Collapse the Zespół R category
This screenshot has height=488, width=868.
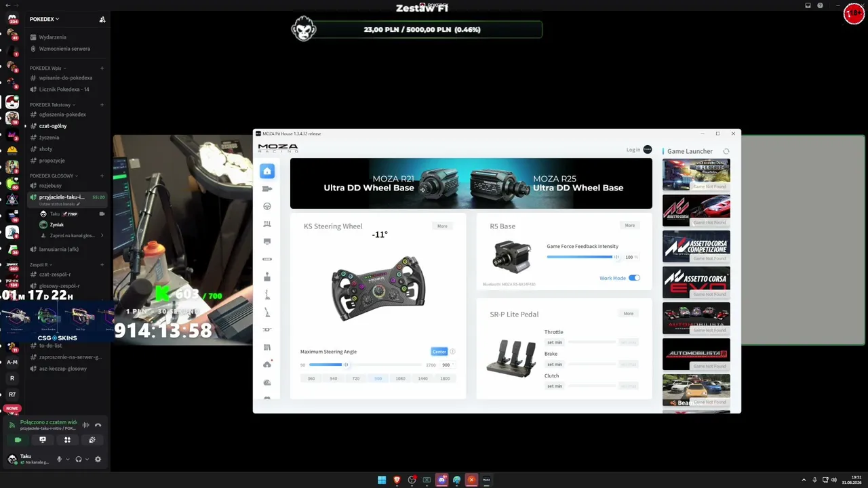click(40, 264)
